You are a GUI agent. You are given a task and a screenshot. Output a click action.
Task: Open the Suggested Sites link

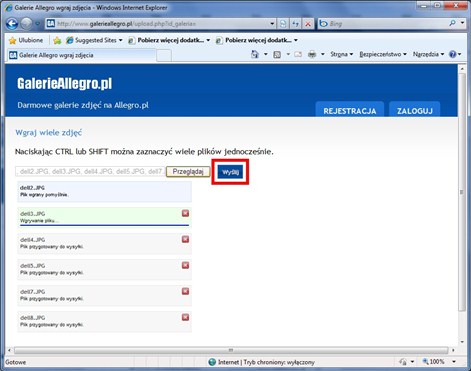(94, 40)
